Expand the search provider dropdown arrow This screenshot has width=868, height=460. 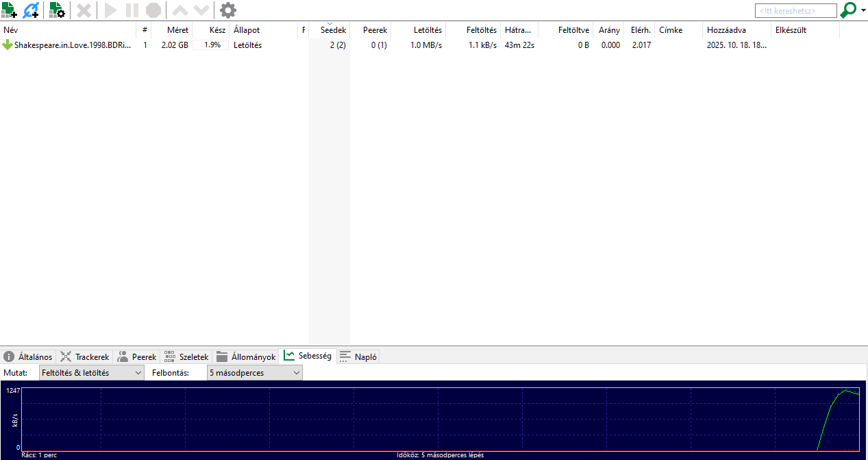[863, 11]
